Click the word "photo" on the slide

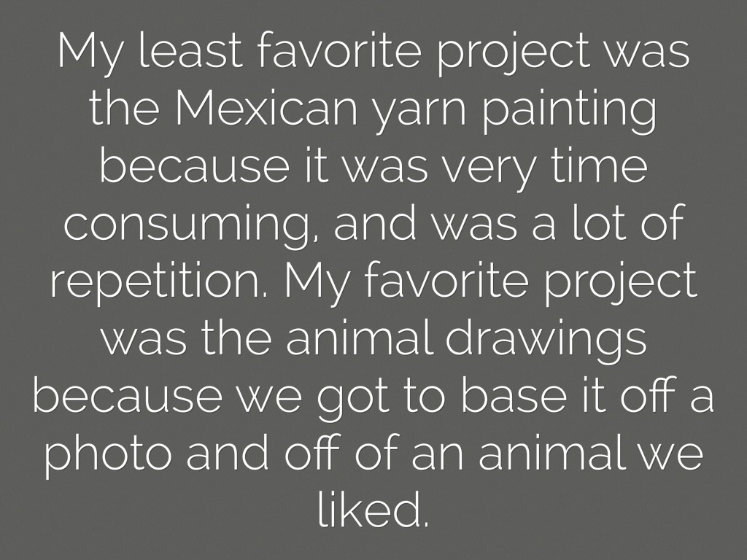109,454
